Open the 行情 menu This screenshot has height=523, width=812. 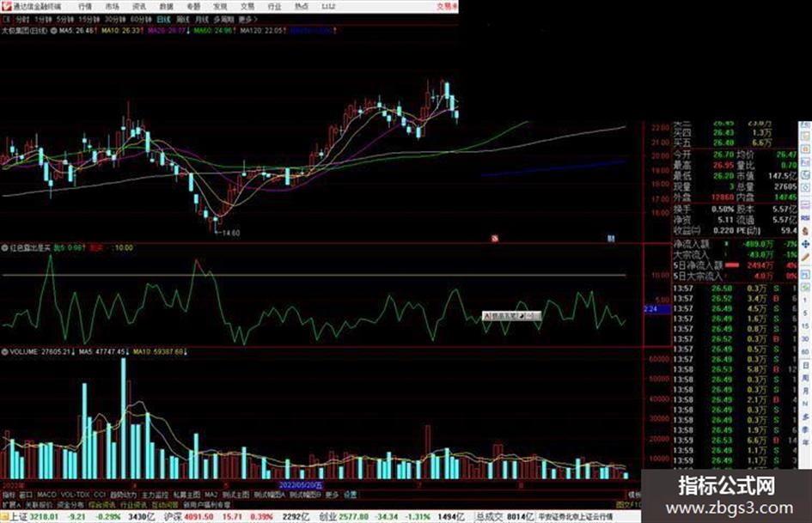(x=85, y=6)
